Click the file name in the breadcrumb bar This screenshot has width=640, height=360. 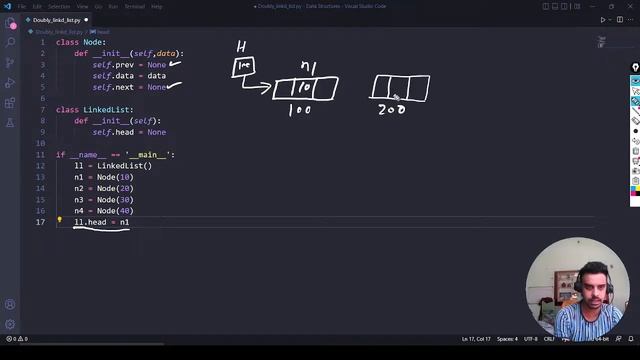tap(59, 32)
